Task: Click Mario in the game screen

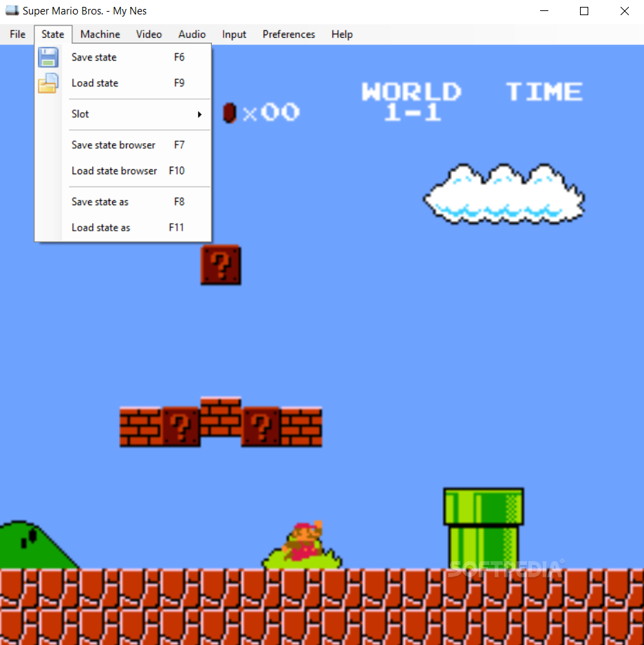Action: (x=303, y=541)
